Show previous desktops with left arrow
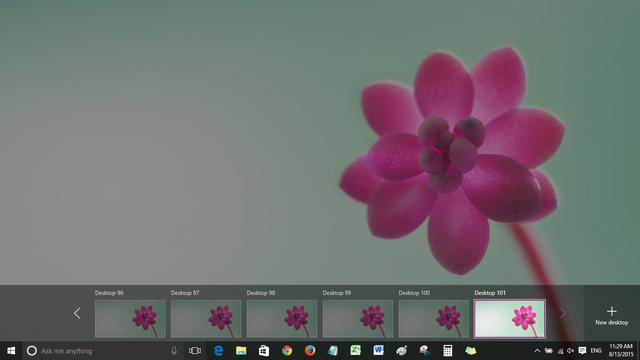The width and height of the screenshot is (640, 360). (77, 313)
